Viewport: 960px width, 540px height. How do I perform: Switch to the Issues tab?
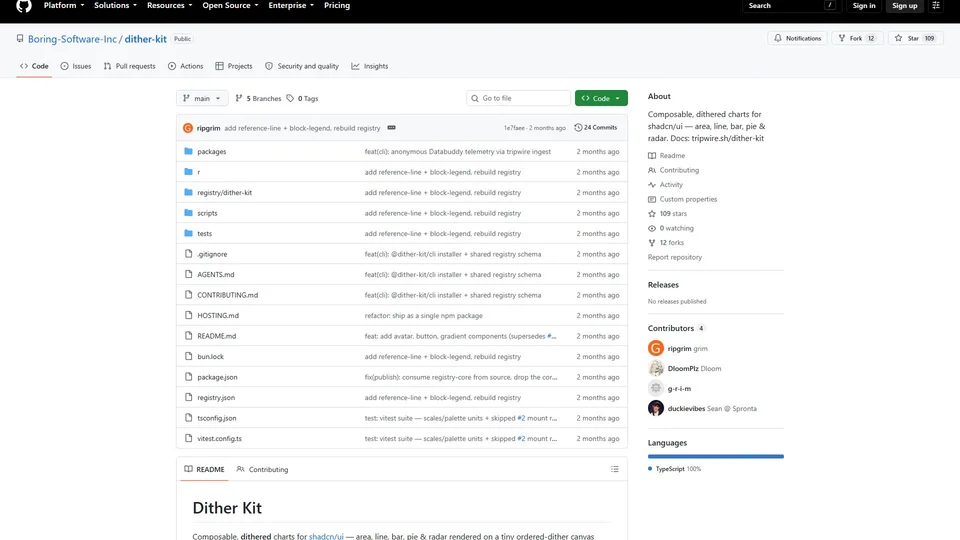(x=76, y=66)
